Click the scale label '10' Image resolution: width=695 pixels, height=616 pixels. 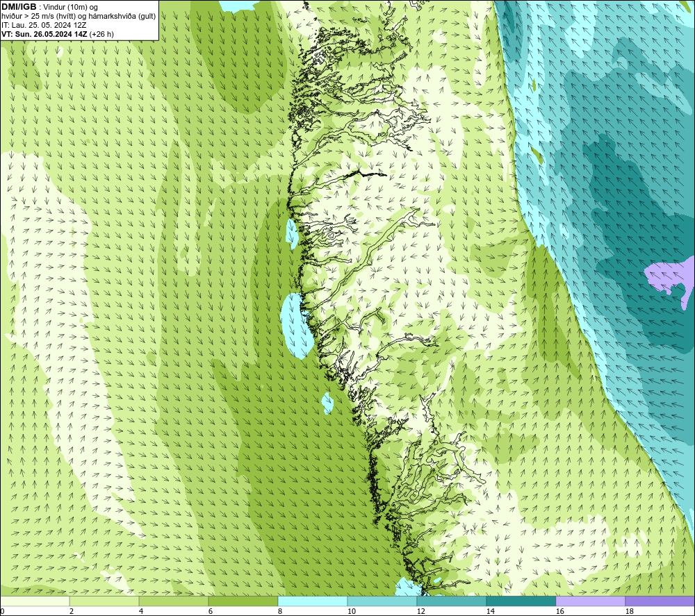[352, 612]
